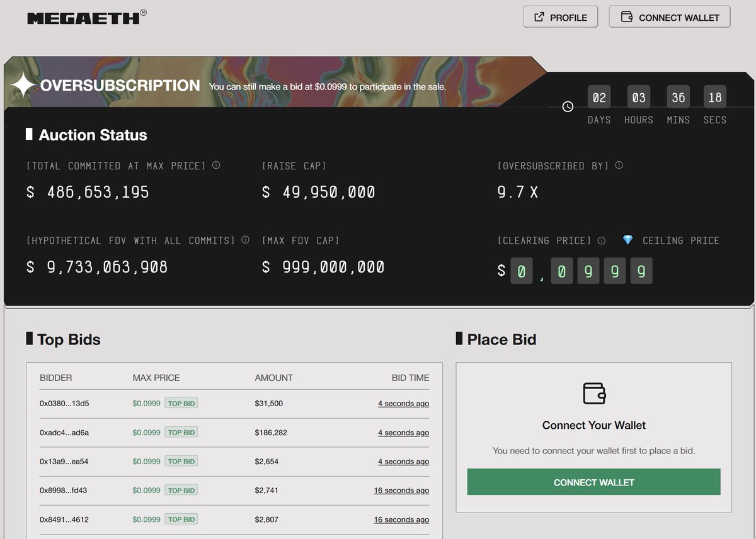Click TOP BID badge for 0x8998...fd43
The width and height of the screenshot is (756, 539).
point(181,491)
